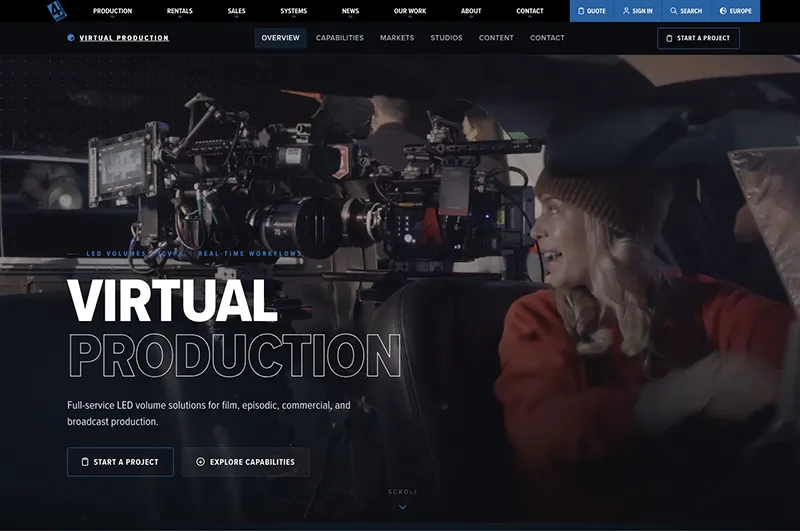
Task: Switch to the Capabilities tab
Action: (x=340, y=38)
